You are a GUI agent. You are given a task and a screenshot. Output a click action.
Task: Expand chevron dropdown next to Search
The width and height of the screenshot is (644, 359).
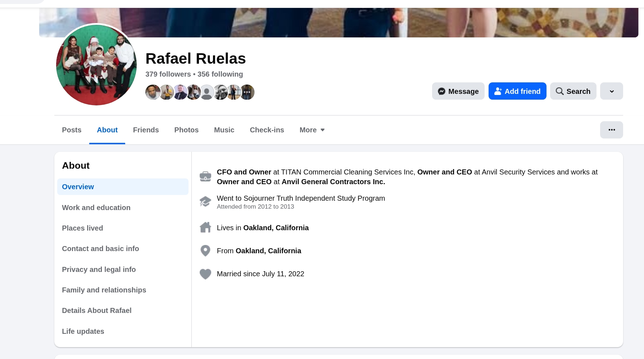point(611,91)
